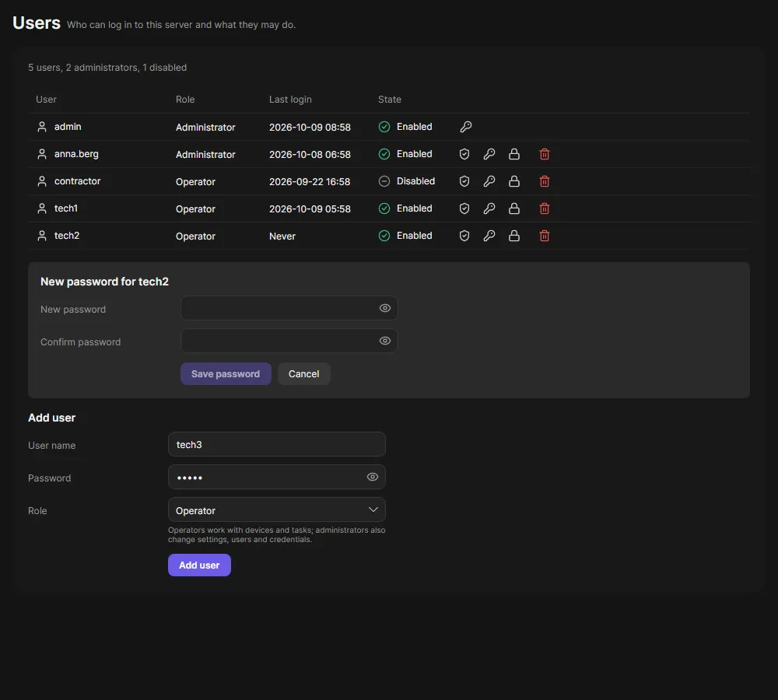
Task: Click the green Enabled check icon for admin
Action: click(x=384, y=127)
